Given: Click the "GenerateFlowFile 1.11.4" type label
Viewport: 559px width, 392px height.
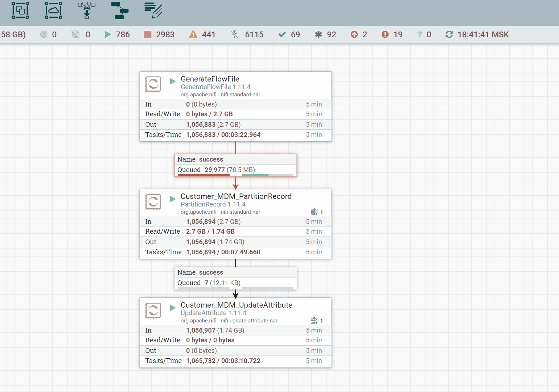Looking at the screenshot, I should click(x=216, y=87).
